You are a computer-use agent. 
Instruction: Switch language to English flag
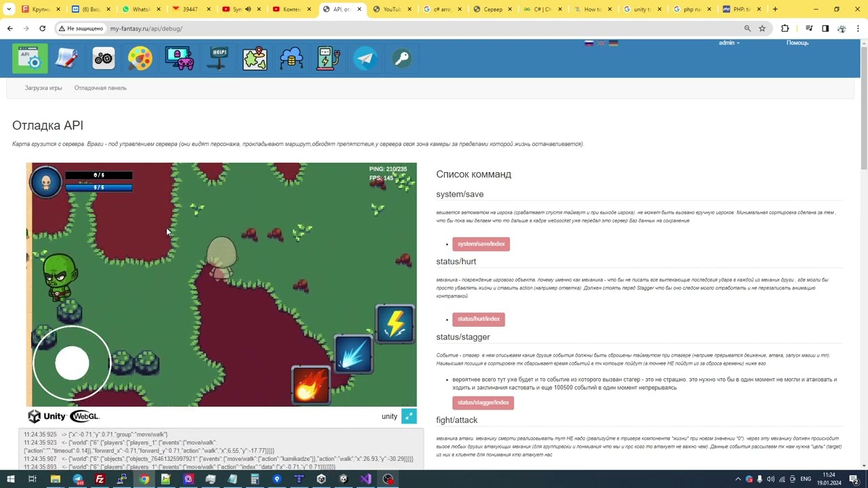pyautogui.click(x=601, y=43)
